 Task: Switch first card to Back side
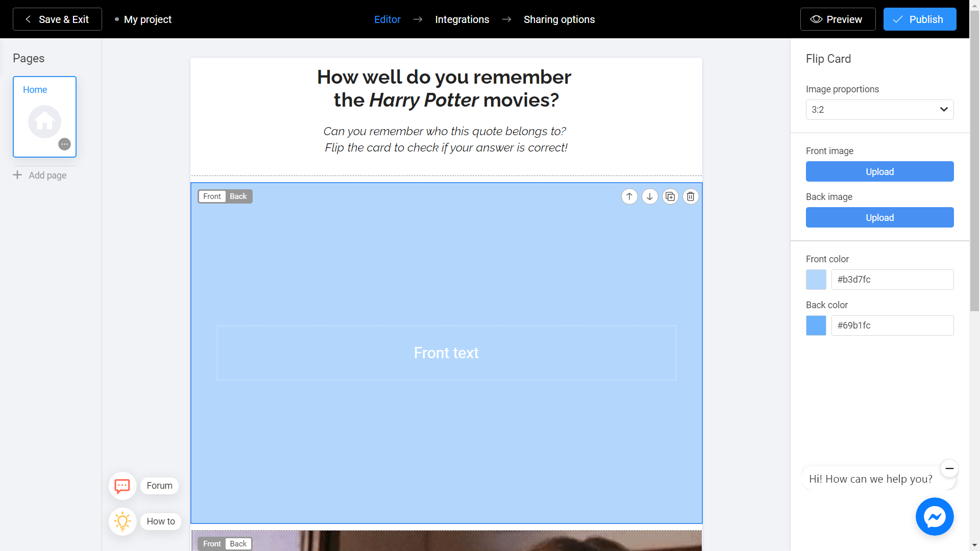click(238, 196)
